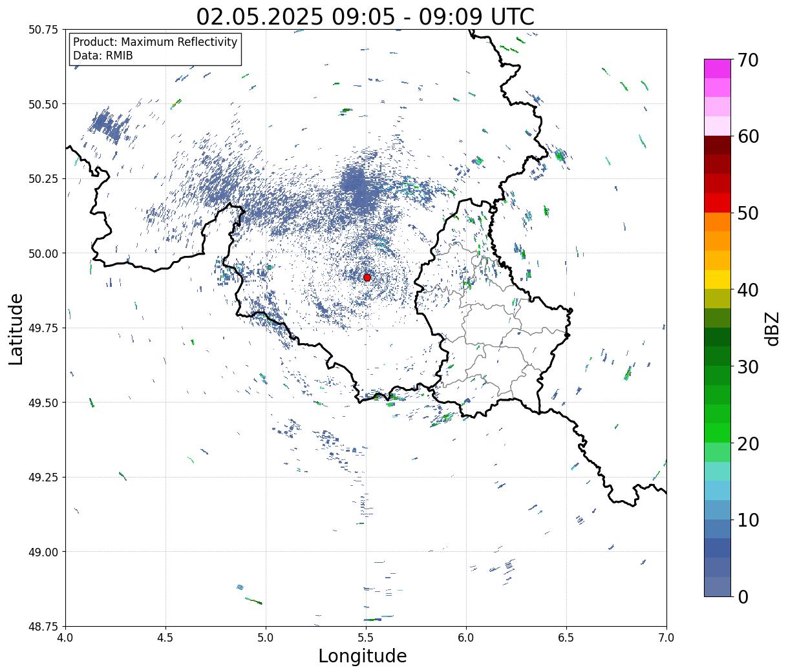Viewport: 788px width, 672px height.
Task: Click the latitude tick label 50.25
Action: click(x=43, y=179)
